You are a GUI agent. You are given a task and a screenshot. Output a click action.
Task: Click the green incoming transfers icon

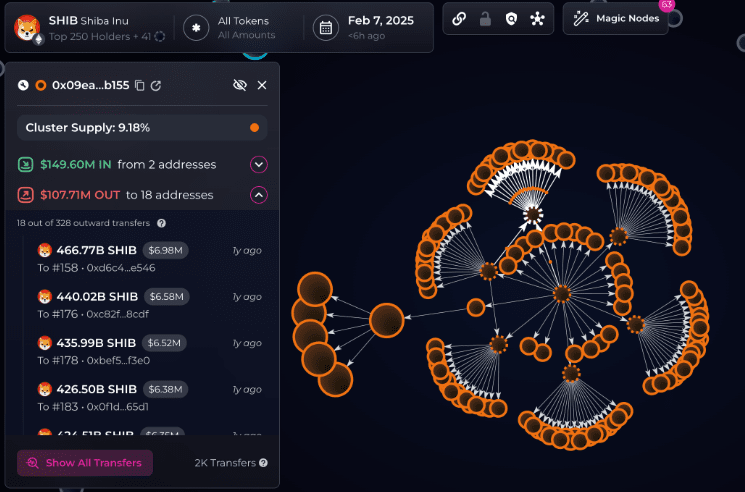pyautogui.click(x=25, y=164)
